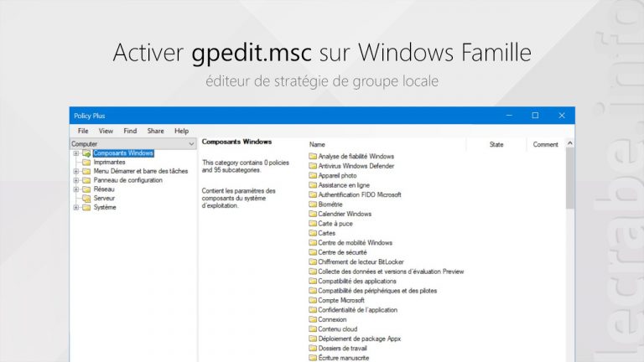
Task: Expand the Système tree node
Action: [x=76, y=208]
